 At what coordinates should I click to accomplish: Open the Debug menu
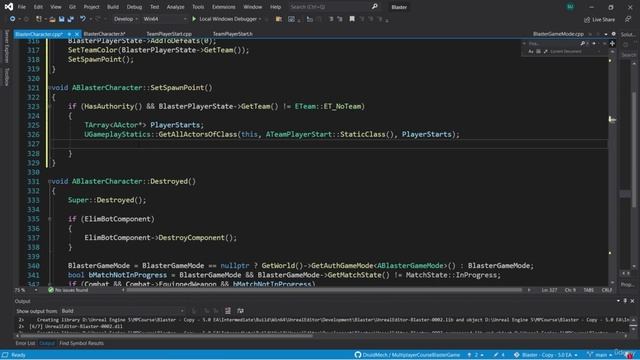click(134, 7)
